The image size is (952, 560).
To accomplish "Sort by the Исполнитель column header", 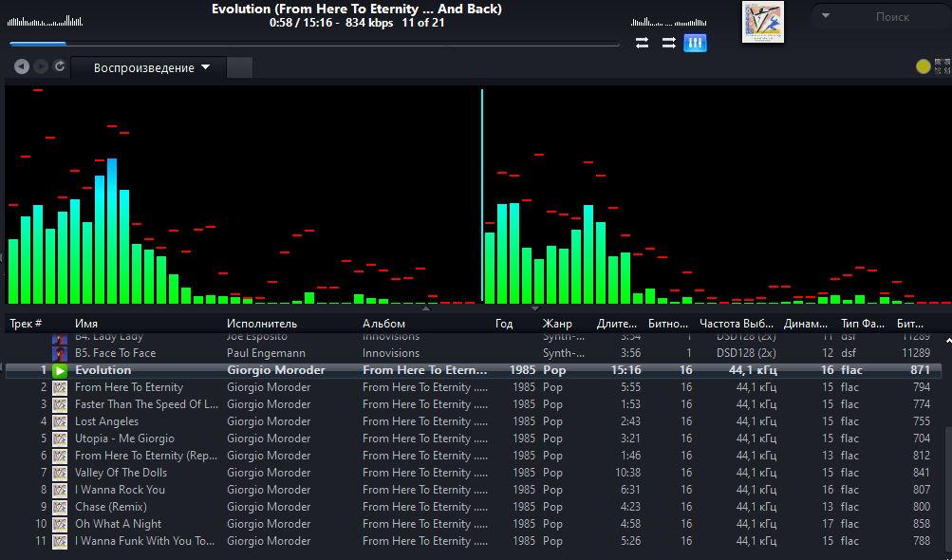I will pos(261,324).
